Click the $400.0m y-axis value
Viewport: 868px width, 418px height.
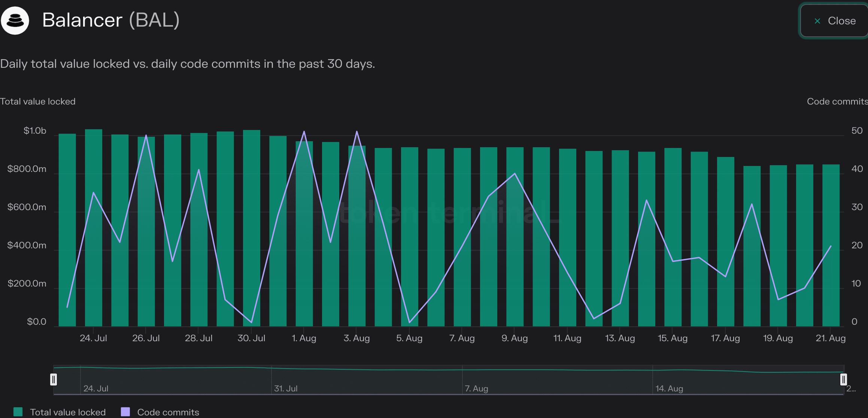pyautogui.click(x=27, y=245)
